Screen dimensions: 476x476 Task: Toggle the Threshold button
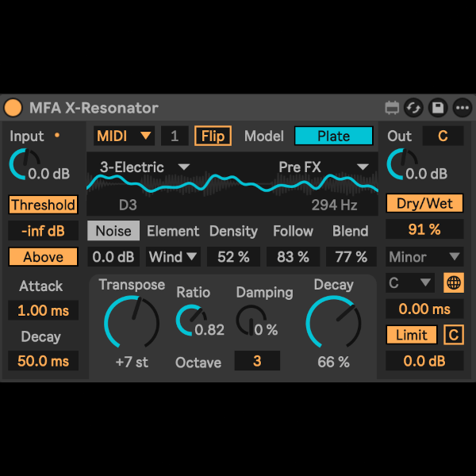(44, 205)
